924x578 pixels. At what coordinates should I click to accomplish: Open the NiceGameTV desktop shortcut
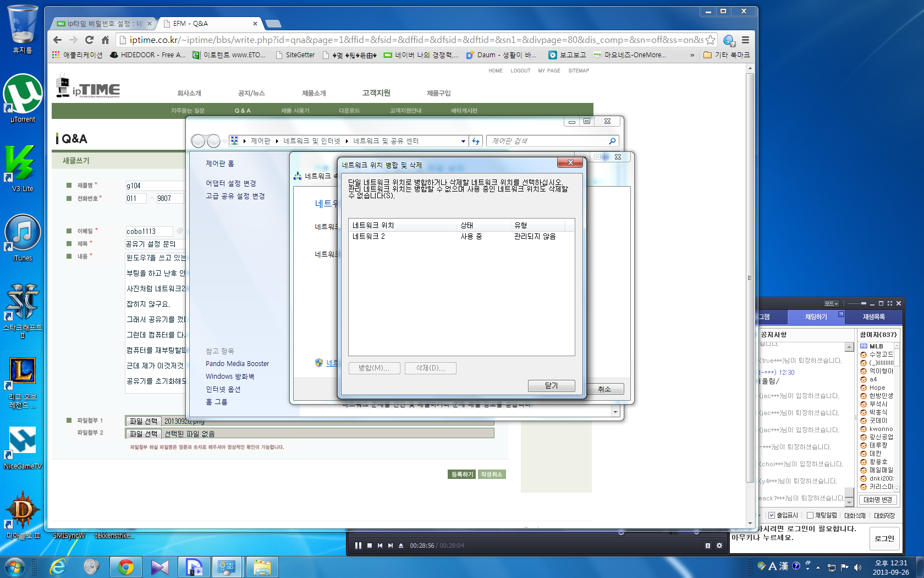click(23, 447)
